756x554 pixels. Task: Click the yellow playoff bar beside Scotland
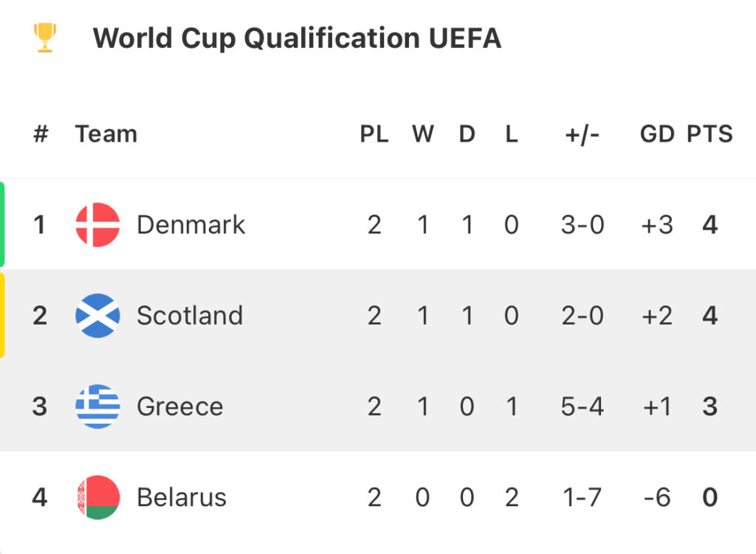pos(3,316)
